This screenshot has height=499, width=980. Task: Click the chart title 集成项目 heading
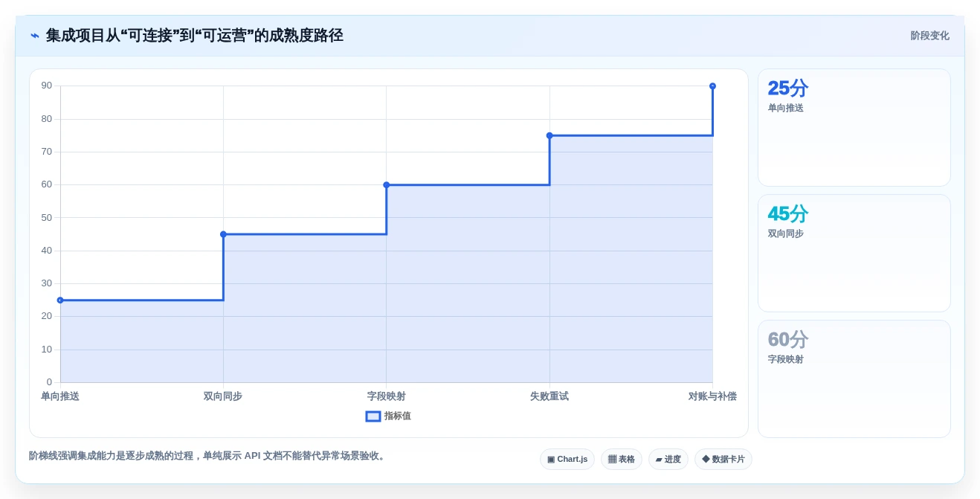point(195,36)
